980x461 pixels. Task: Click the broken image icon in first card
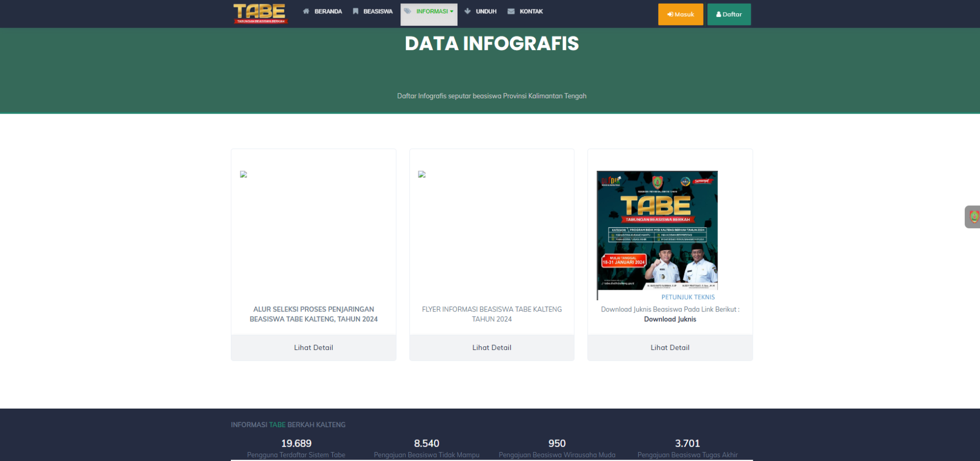click(x=244, y=174)
